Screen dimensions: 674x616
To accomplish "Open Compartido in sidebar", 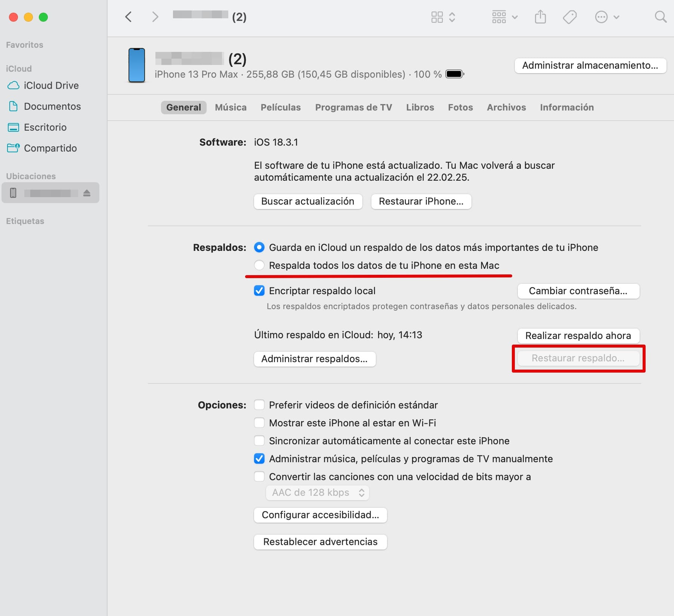I will (x=42, y=148).
